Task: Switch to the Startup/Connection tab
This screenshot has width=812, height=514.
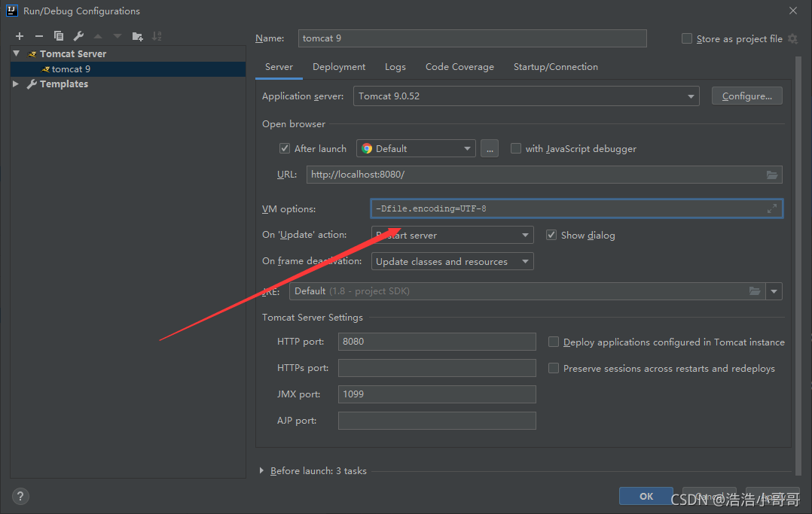Action: point(556,67)
